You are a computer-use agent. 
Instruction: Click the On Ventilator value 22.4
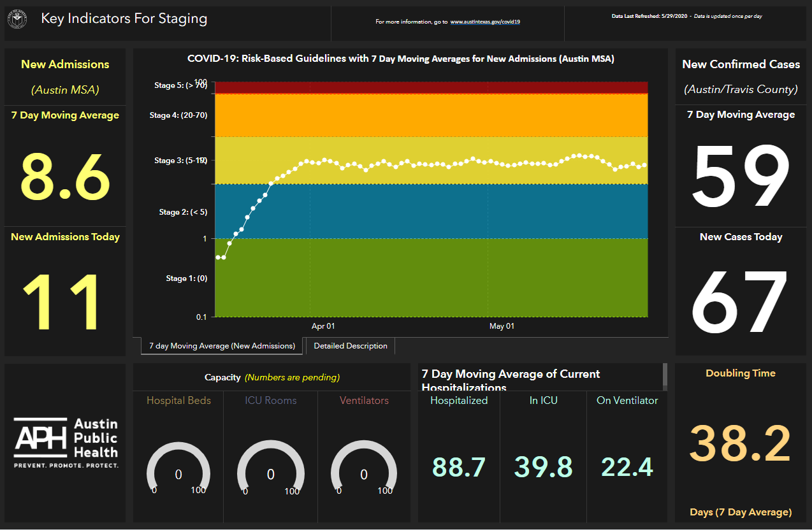(627, 467)
